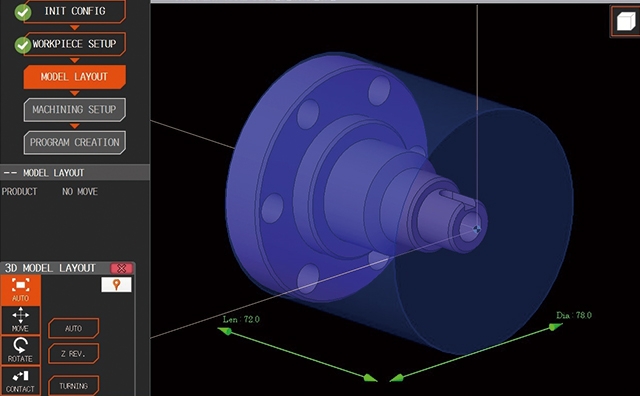The width and height of the screenshot is (640, 396).
Task: Choose the MOVE tool with arrows
Action: tap(20, 320)
